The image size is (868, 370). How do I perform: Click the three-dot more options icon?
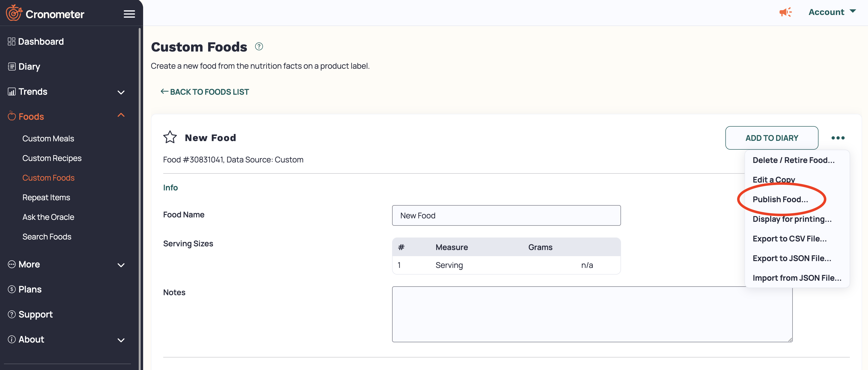tap(838, 138)
